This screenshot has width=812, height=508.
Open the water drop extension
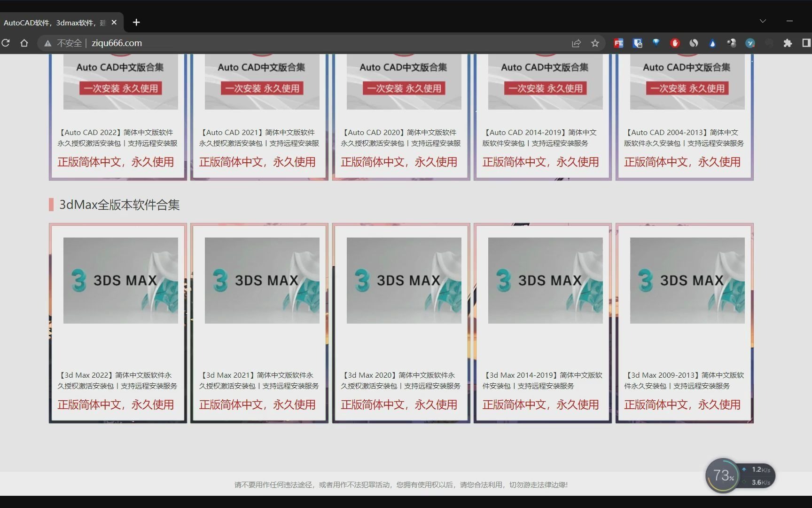[712, 43]
